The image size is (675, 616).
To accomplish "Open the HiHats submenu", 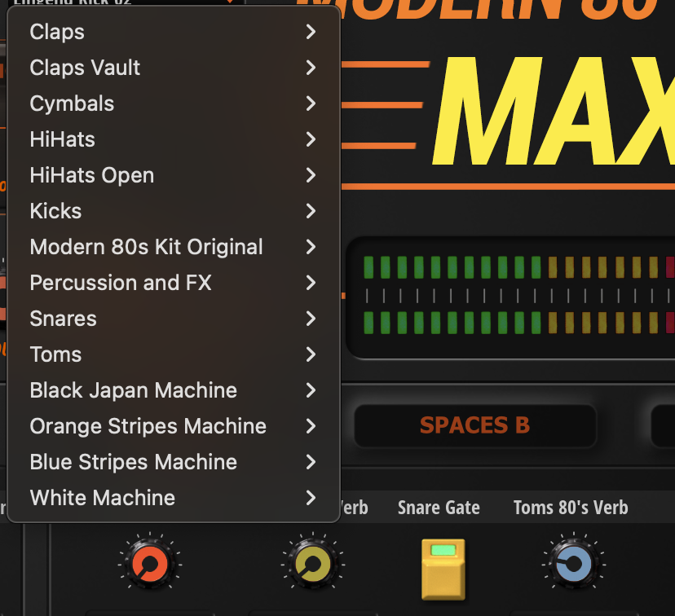I will [62, 139].
